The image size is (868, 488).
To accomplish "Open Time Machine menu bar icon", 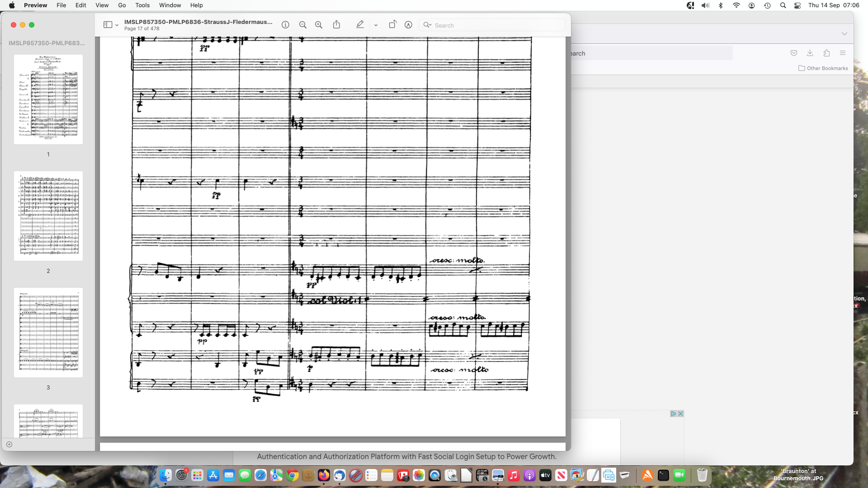I will point(767,5).
